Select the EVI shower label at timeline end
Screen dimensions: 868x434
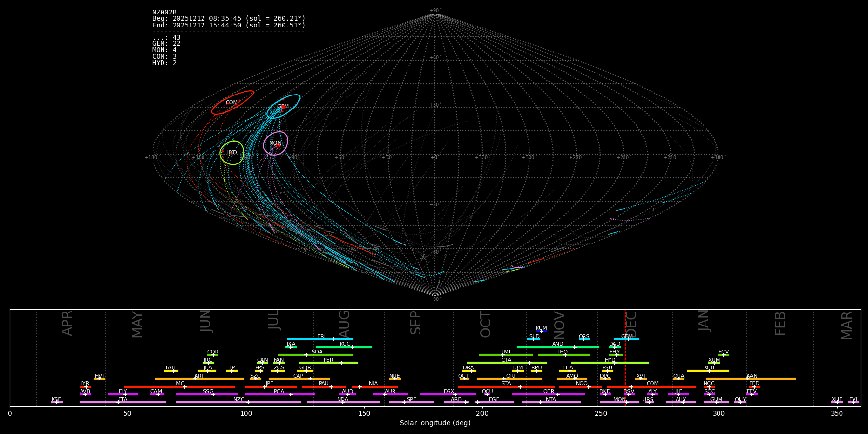click(853, 400)
